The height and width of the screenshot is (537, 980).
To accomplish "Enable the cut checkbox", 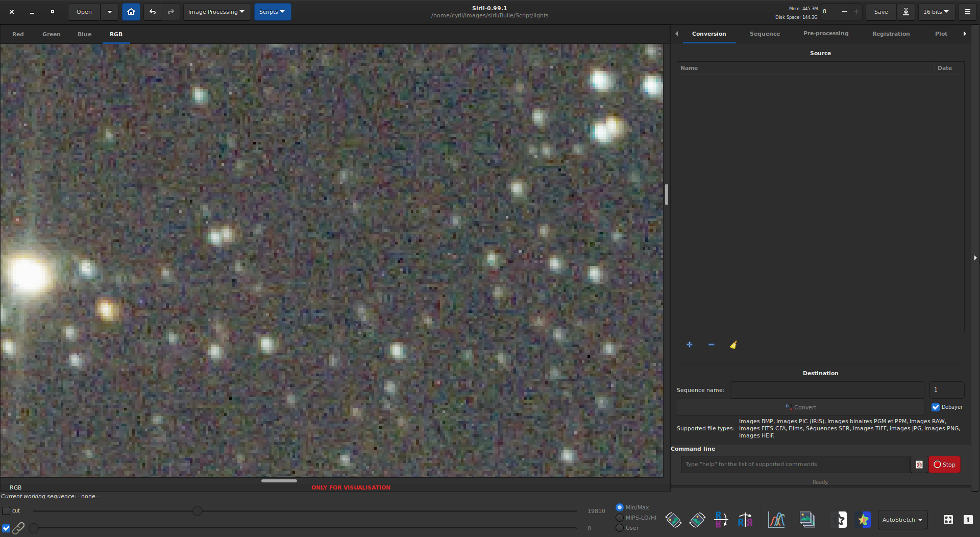I will click(6, 510).
